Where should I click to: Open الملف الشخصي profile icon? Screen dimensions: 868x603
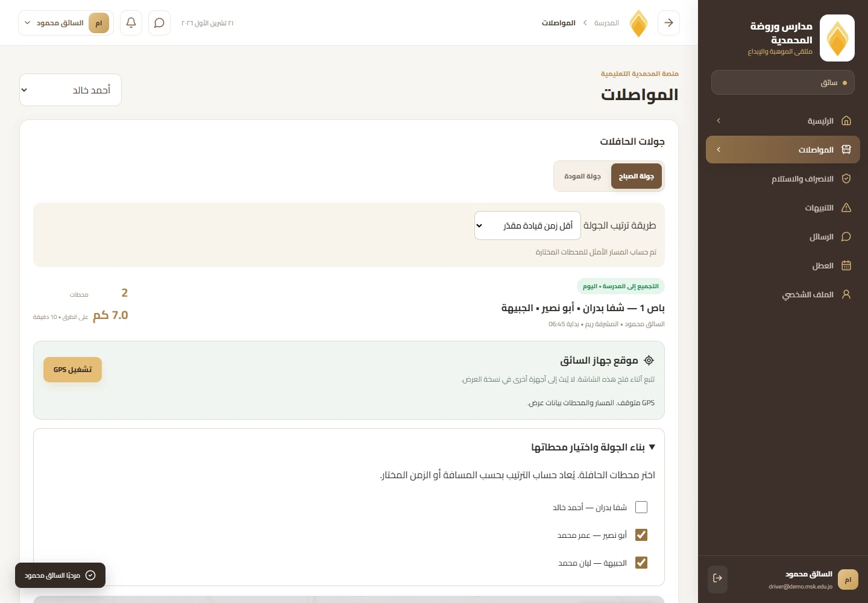pyautogui.click(x=846, y=294)
